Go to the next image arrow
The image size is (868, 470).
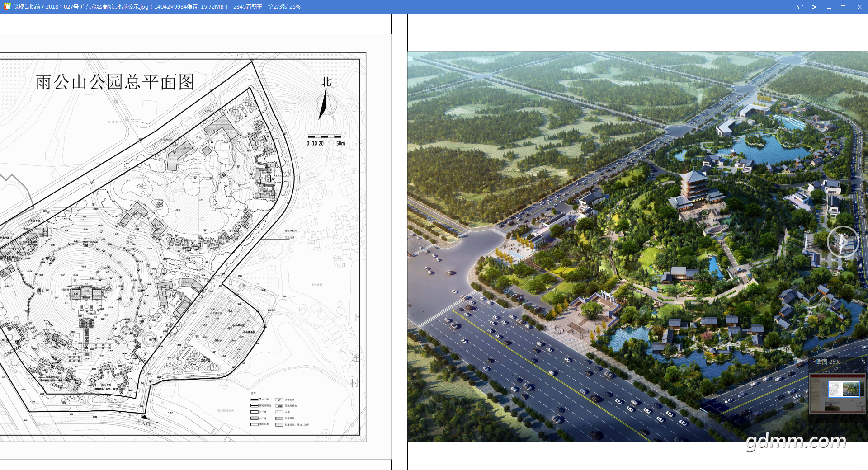click(x=843, y=242)
